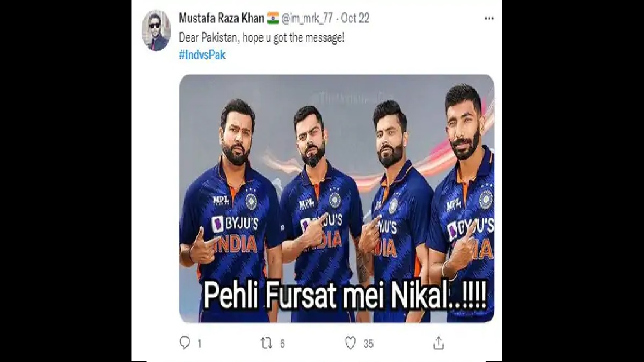Click the rightmost player in the meme image
644x362 pixels.
(464, 204)
